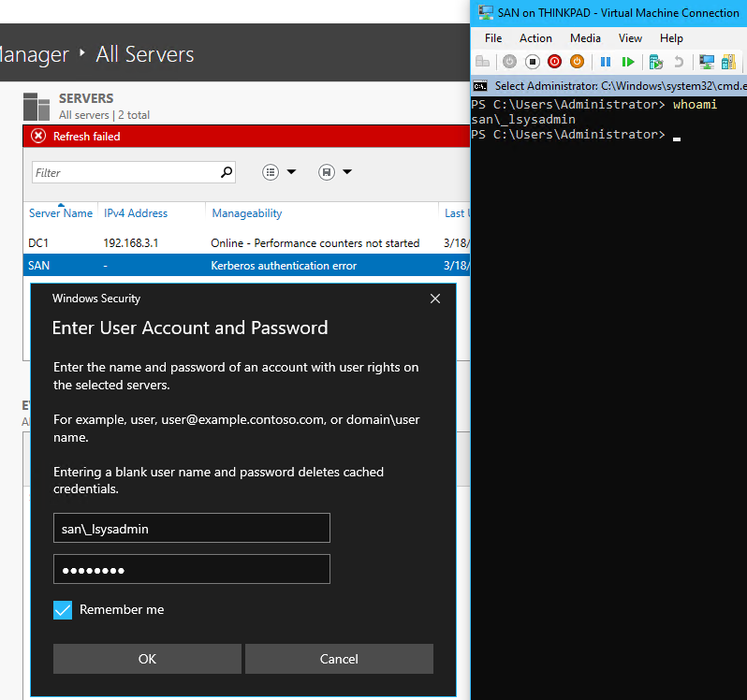The image size is (747, 700).
Task: Click the san\_lsysadmin console output line
Action: tap(523, 120)
